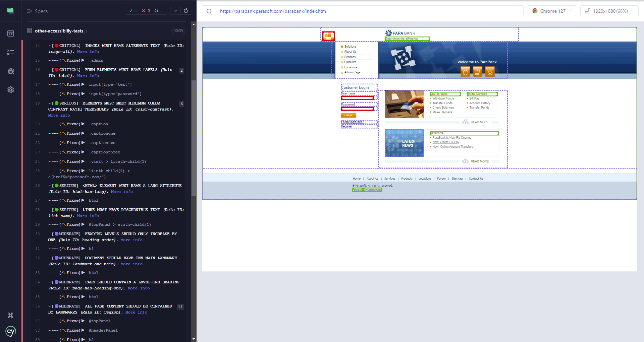Image resolution: width=644 pixels, height=342 pixels.
Task: Collapse test results using the chevron control
Action: click(175, 10)
